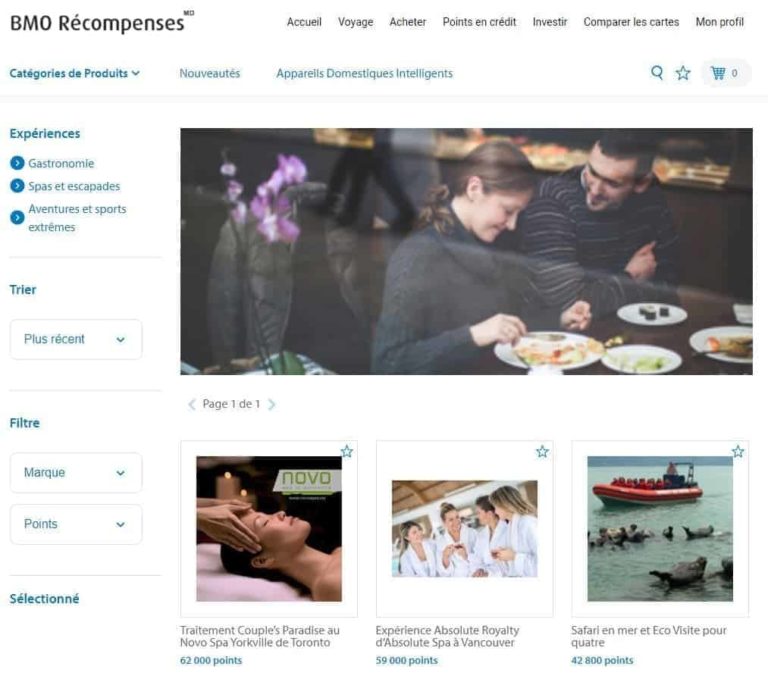
Task: Open Appareils Domestiques Intelligents link
Action: 364,73
